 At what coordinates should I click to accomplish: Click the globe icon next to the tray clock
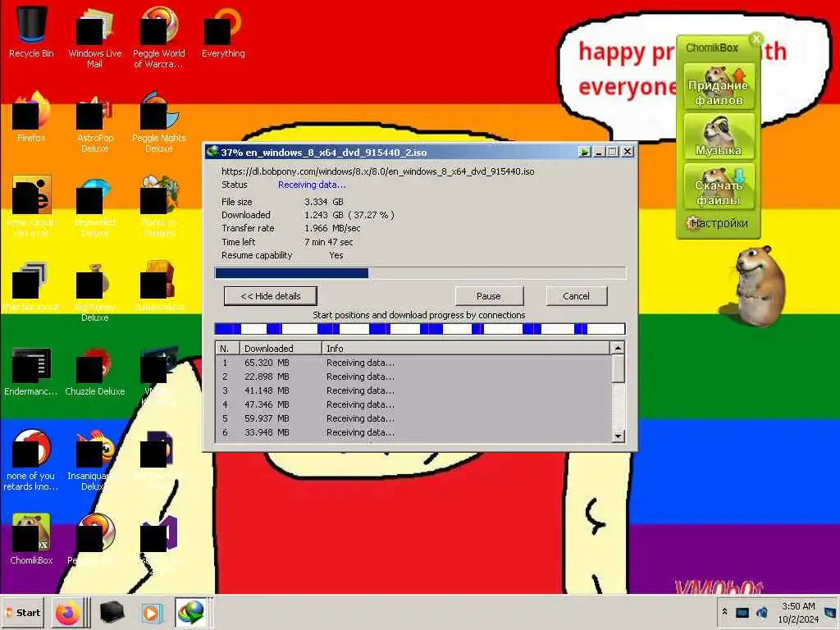coord(762,612)
